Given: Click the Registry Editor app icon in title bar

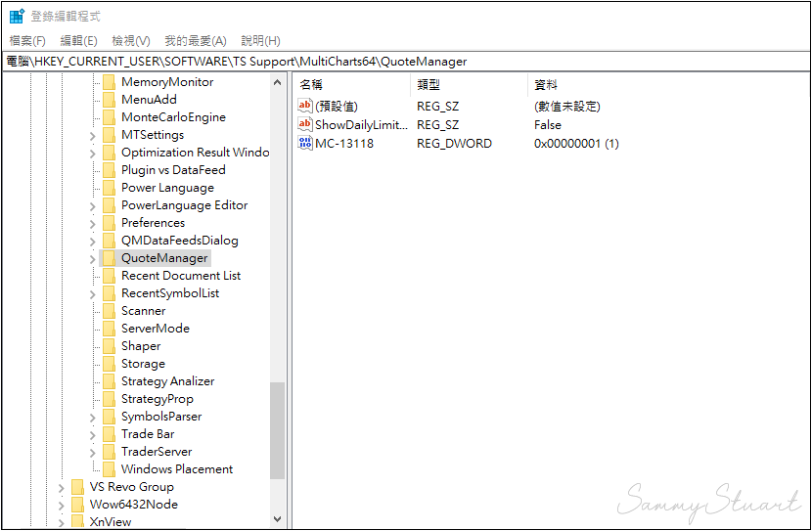Looking at the screenshot, I should pos(17,16).
